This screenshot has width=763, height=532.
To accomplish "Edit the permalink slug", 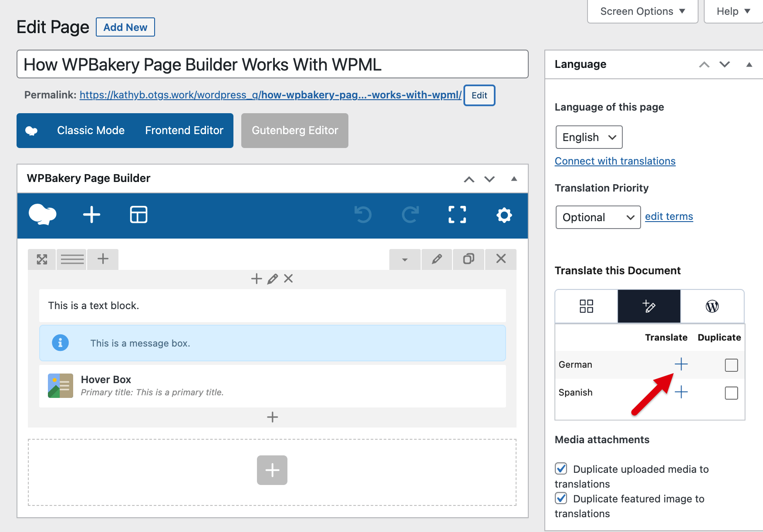I will coord(479,95).
